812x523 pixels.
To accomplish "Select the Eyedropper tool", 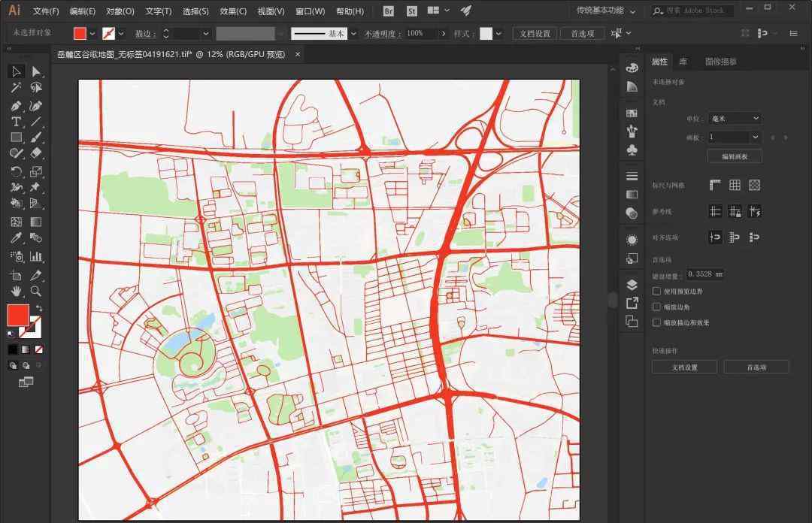I will [16, 238].
